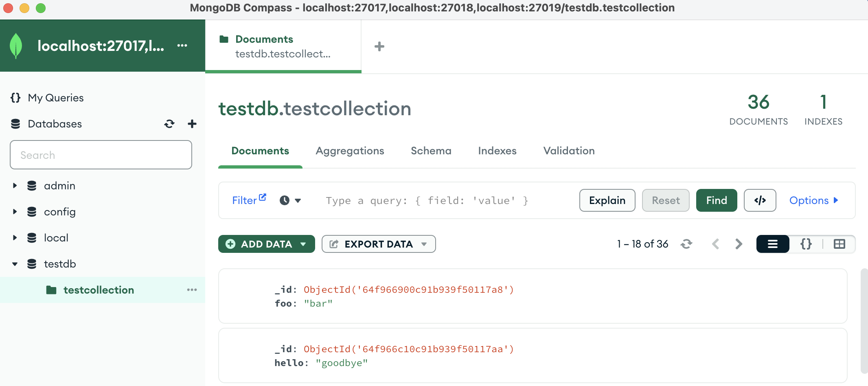The image size is (868, 386).
Task: Click the ObjectId ending 117aa
Action: click(x=409, y=349)
